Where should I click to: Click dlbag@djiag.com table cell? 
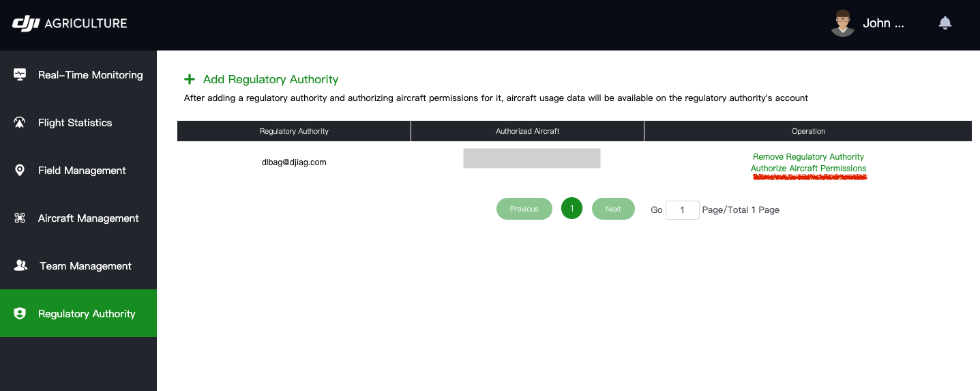294,162
